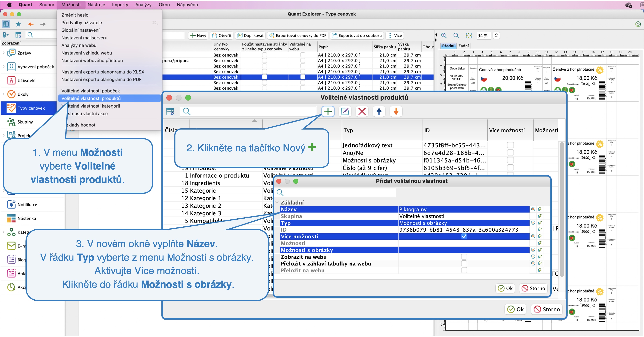
Task: Open the Nástroje menu
Action: coord(96,4)
